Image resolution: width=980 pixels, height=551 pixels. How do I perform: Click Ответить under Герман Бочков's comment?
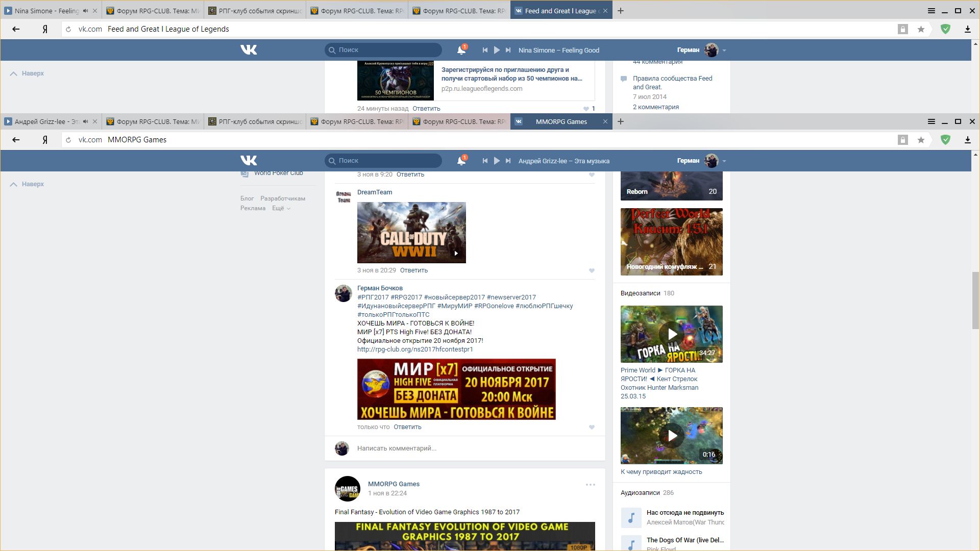tap(407, 427)
